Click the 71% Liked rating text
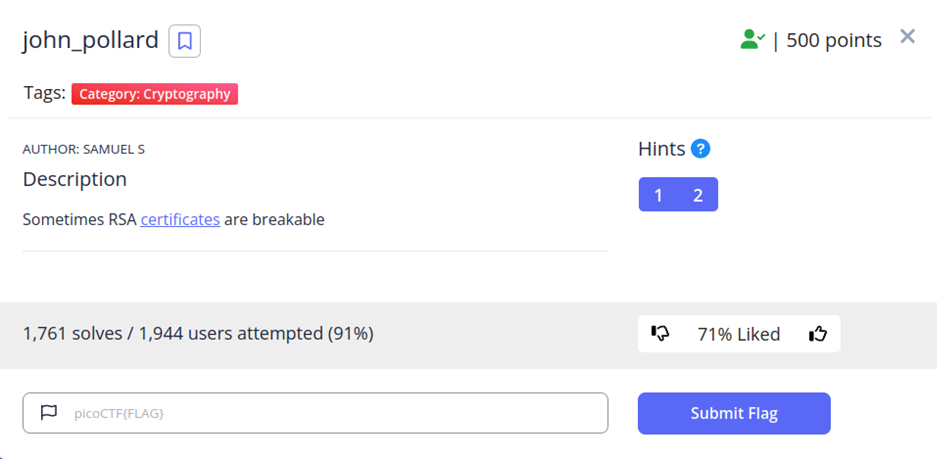937x459 pixels. [x=739, y=334]
